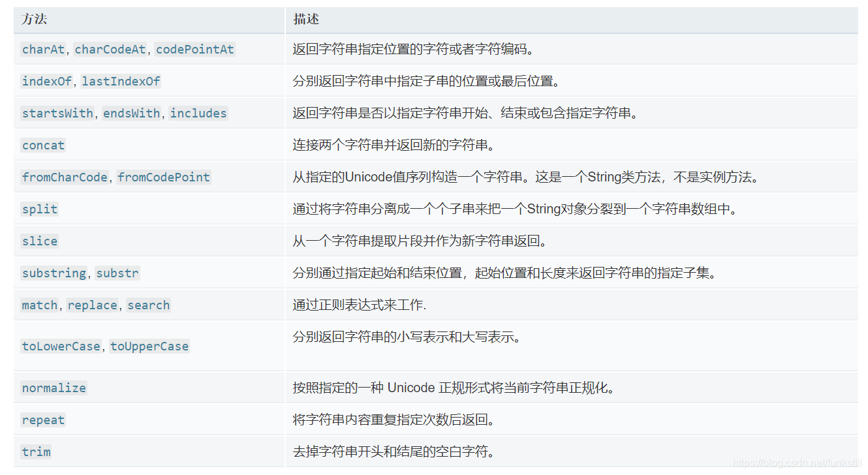
Task: Open the includes method link
Action: (198, 114)
